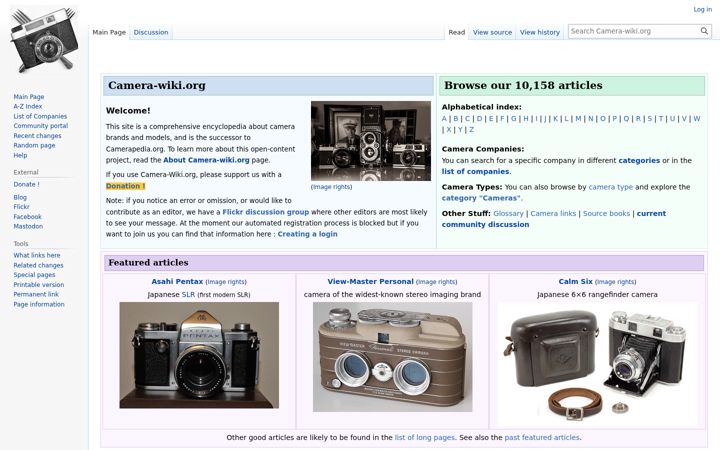
Task: Click the Camera-wiki camera logo
Action: (45, 40)
